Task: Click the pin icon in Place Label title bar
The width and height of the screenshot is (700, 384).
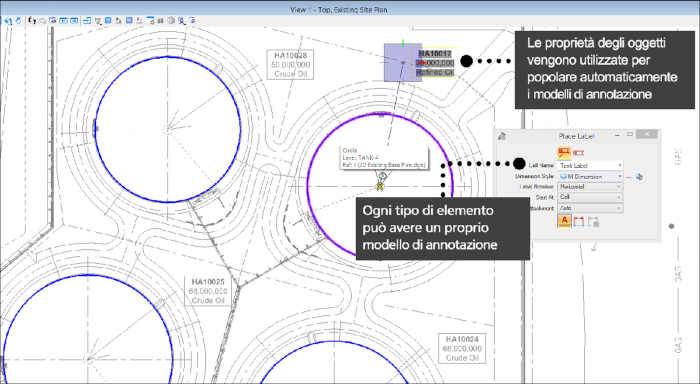Action: click(502, 136)
